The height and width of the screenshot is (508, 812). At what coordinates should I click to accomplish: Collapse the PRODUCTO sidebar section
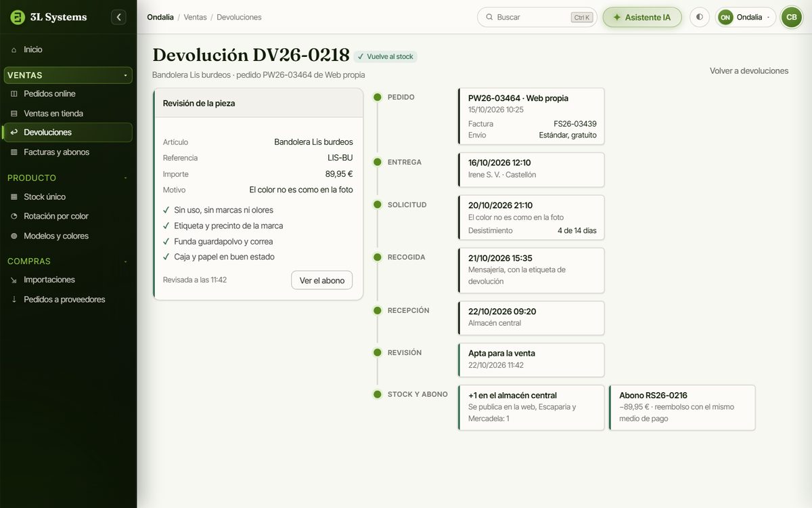68,177
